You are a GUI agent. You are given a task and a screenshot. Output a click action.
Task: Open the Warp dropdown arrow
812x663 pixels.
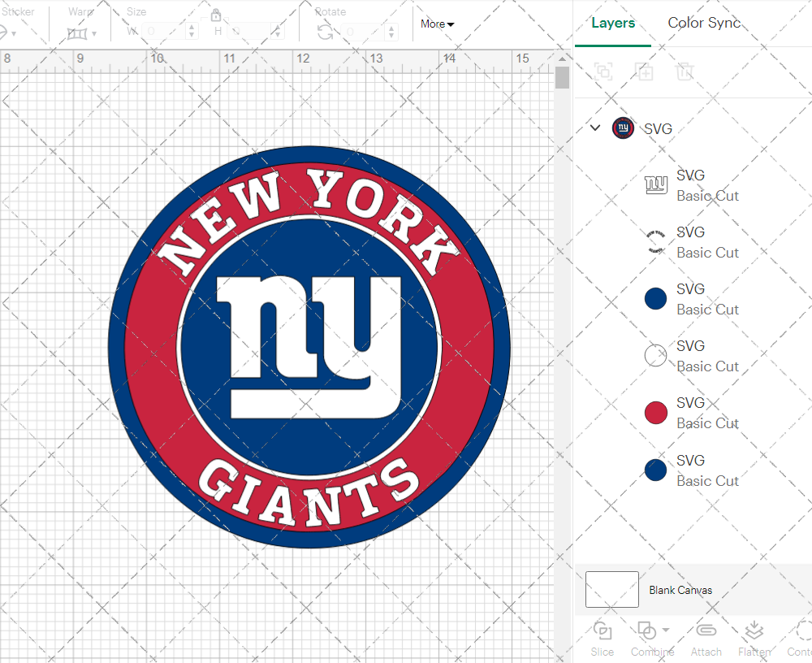coord(94,34)
